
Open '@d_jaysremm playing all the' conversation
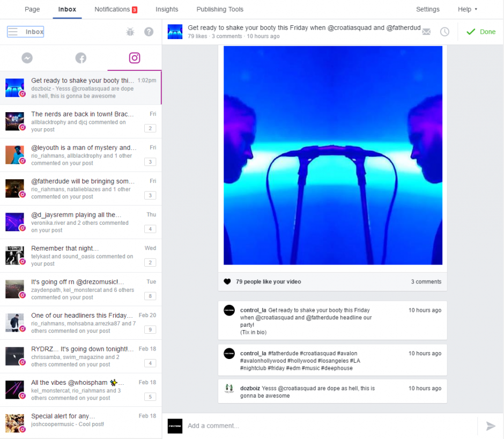80,222
